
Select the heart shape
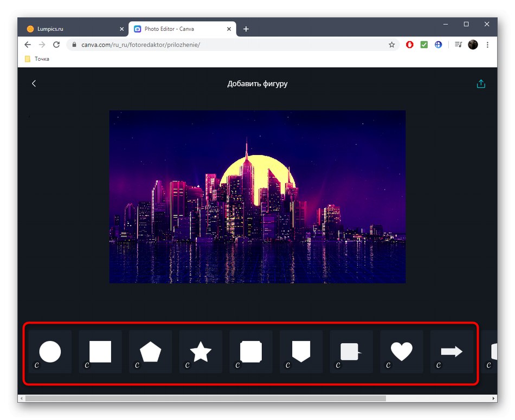point(402,351)
